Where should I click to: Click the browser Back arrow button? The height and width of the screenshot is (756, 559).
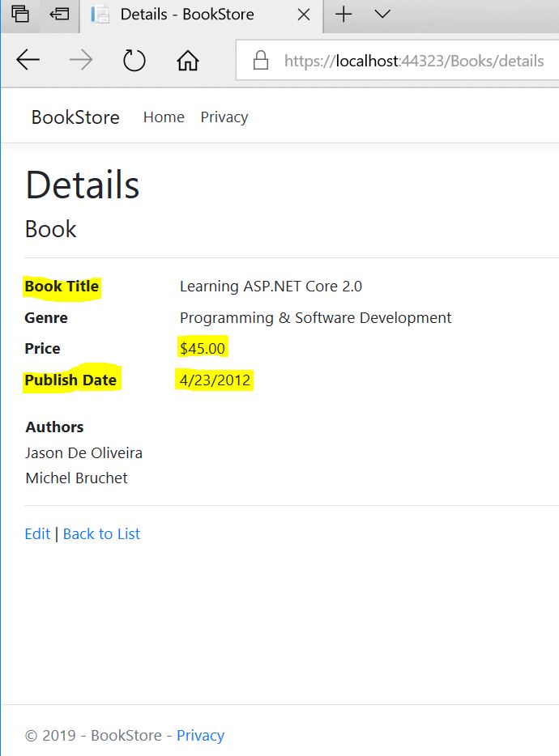pos(28,61)
